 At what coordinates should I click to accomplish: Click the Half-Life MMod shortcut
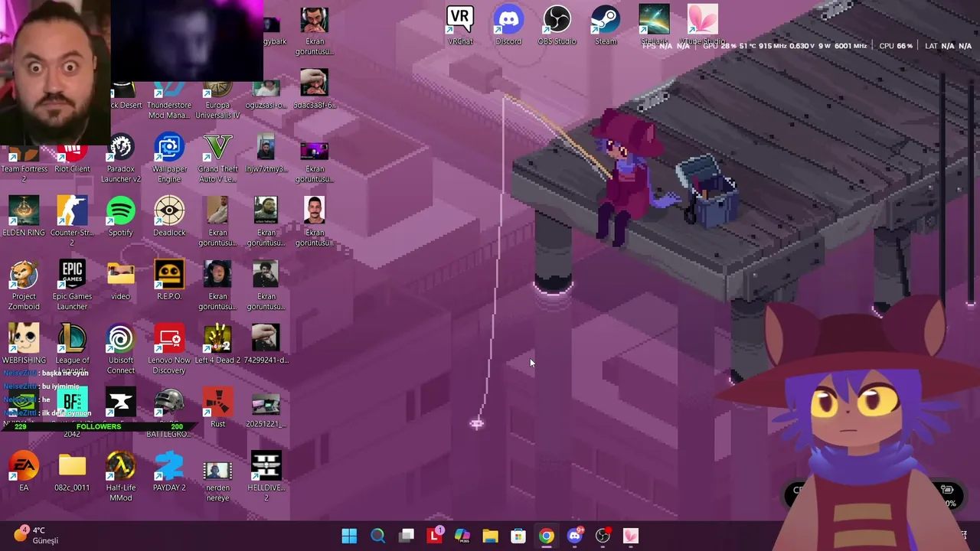121,477
